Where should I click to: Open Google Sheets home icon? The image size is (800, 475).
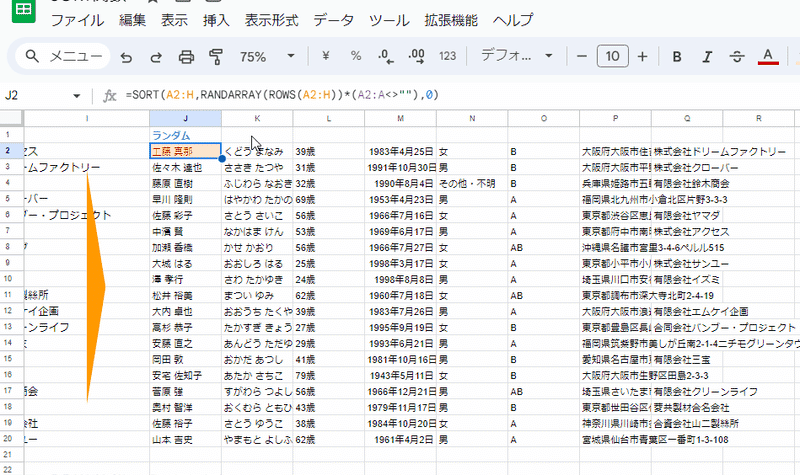(x=23, y=10)
